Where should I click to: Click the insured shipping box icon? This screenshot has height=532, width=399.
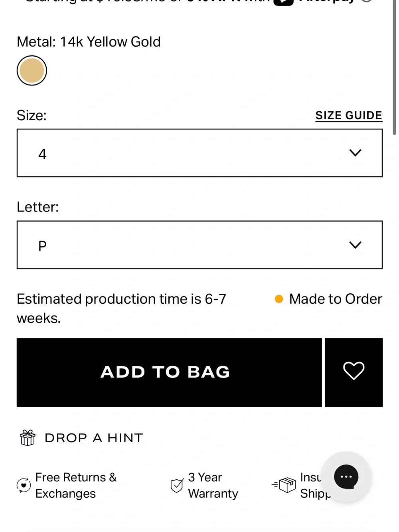click(x=284, y=485)
